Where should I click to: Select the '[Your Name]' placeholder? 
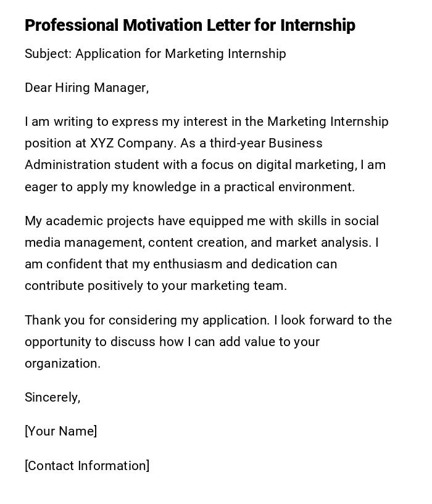pyautogui.click(x=60, y=431)
